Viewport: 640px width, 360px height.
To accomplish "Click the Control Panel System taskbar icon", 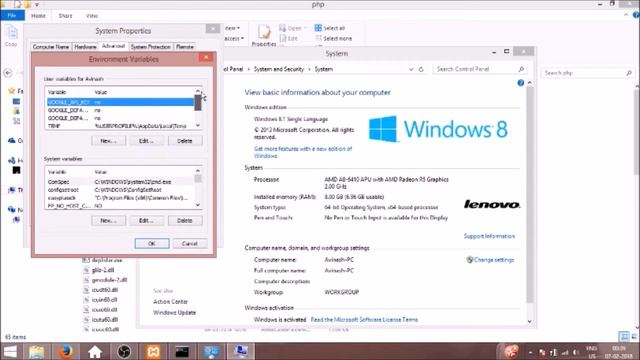I will [211, 351].
